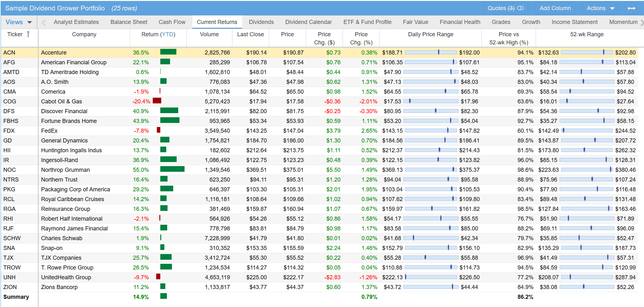
Task: Select Raymond James Financial name
Action: tap(74, 229)
